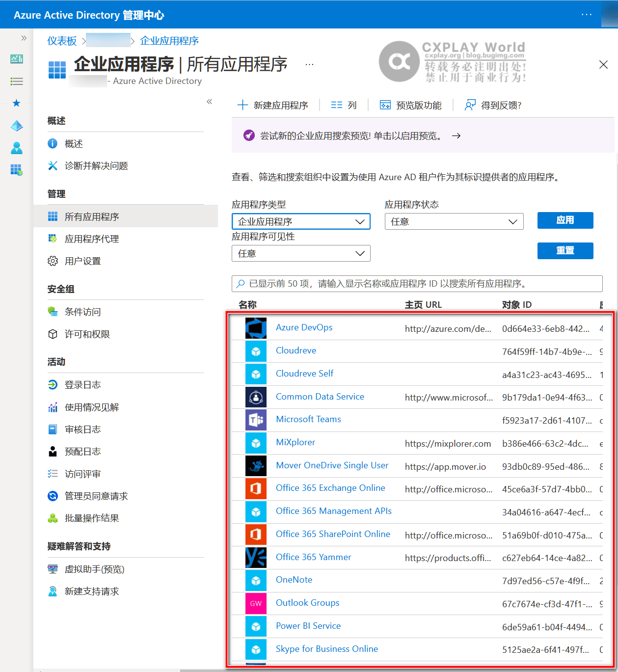Open 应用程序类型 dropdown
618x672 pixels.
click(301, 221)
